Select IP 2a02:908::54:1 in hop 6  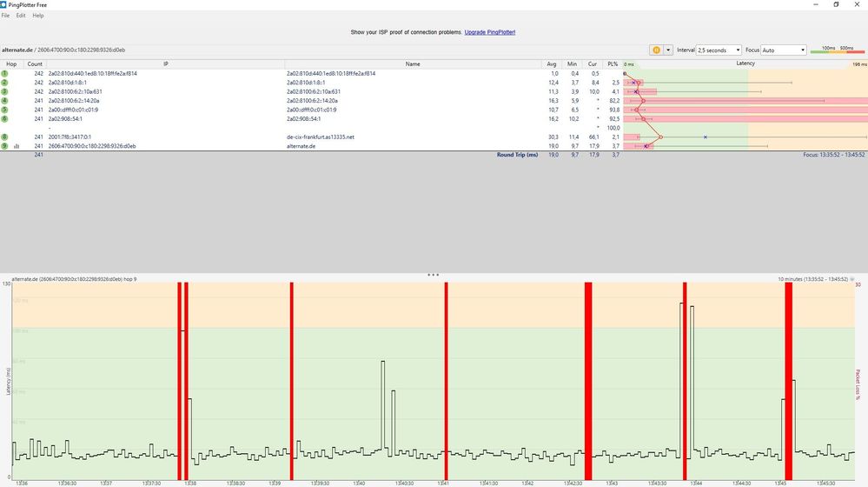pyautogui.click(x=65, y=118)
